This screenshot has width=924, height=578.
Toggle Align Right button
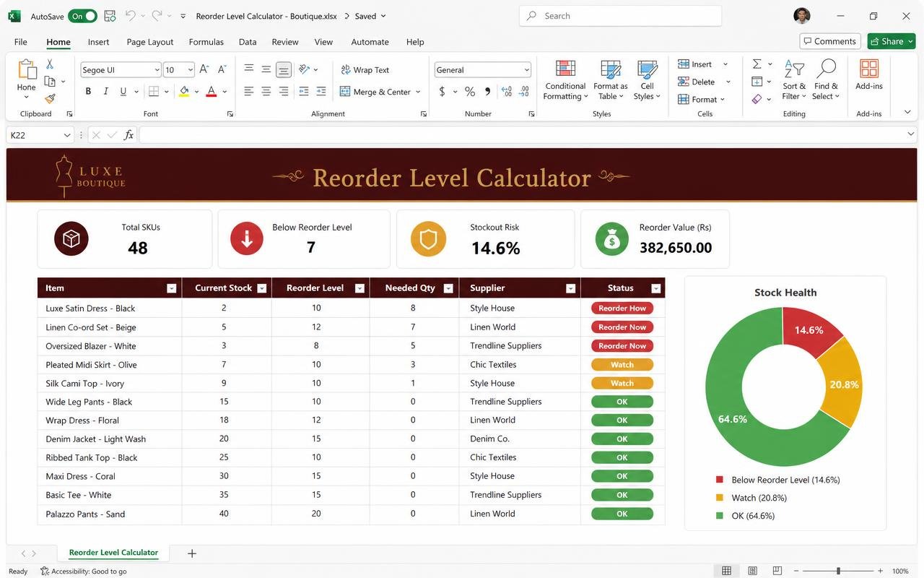pos(284,92)
